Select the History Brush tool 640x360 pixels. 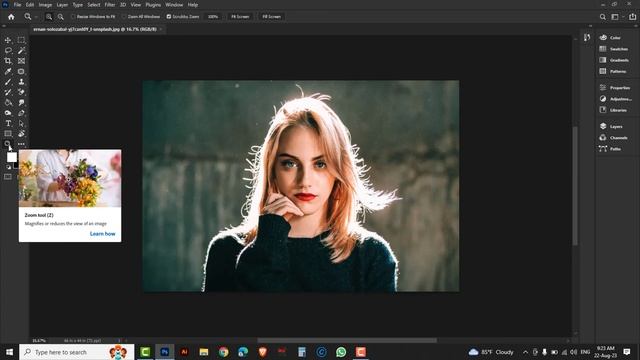(8, 92)
